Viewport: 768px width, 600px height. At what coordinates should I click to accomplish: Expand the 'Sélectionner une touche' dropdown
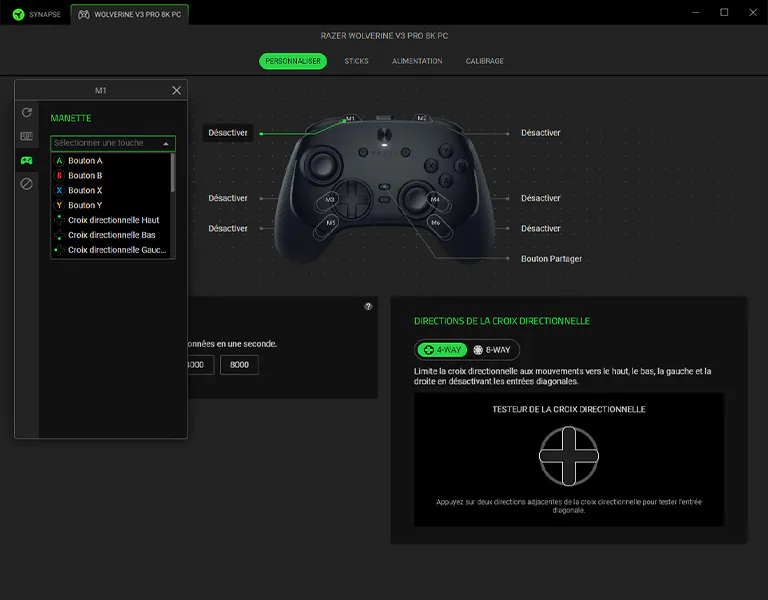pyautogui.click(x=113, y=143)
